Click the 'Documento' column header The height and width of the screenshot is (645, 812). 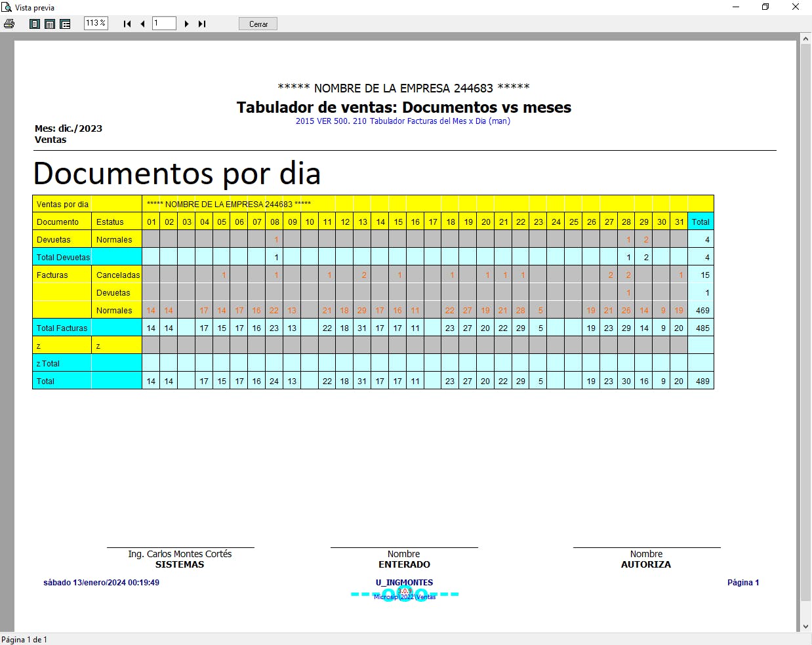(x=62, y=222)
